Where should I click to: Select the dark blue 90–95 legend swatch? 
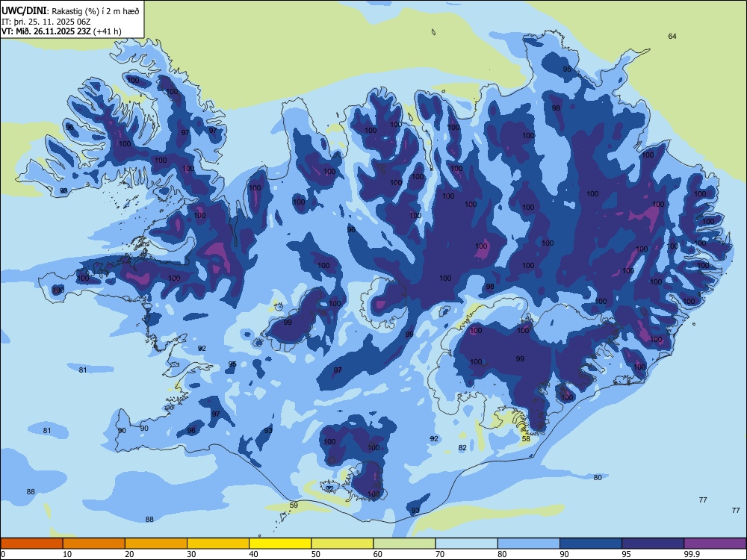pyautogui.click(x=591, y=544)
